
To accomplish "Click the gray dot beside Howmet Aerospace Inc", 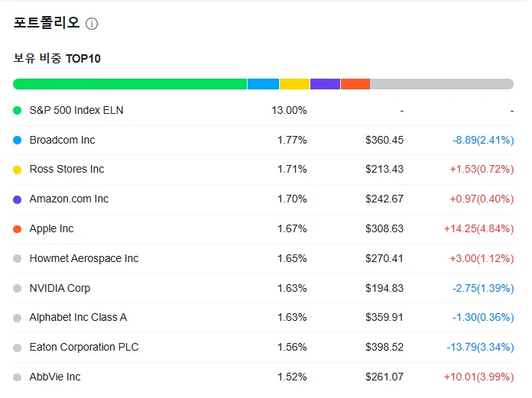I will (18, 259).
